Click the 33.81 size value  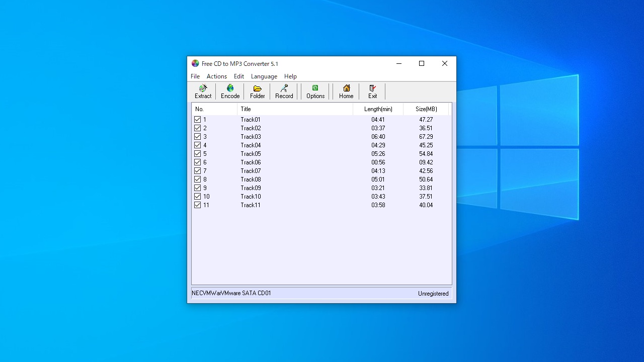click(426, 188)
